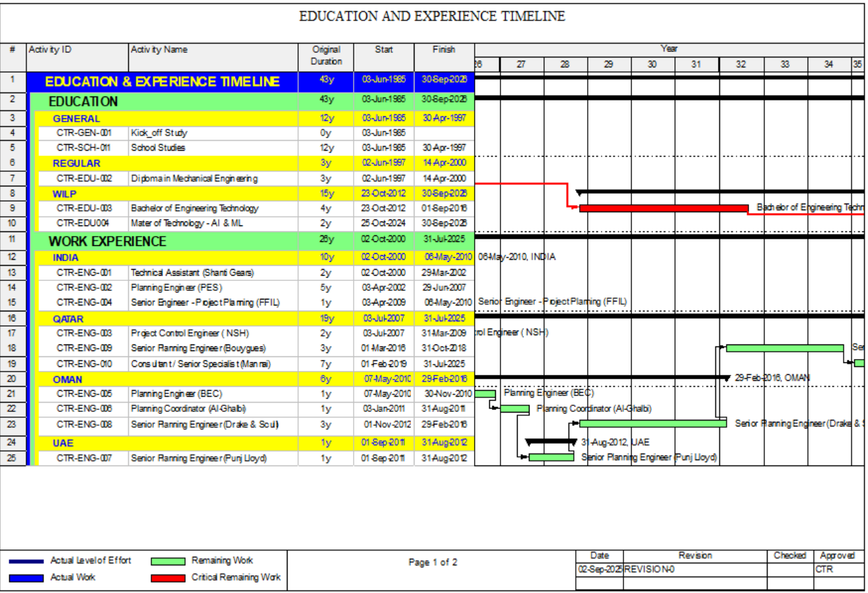The height and width of the screenshot is (593, 868).
Task: Select year 29 in the timescale
Action: pos(609,64)
